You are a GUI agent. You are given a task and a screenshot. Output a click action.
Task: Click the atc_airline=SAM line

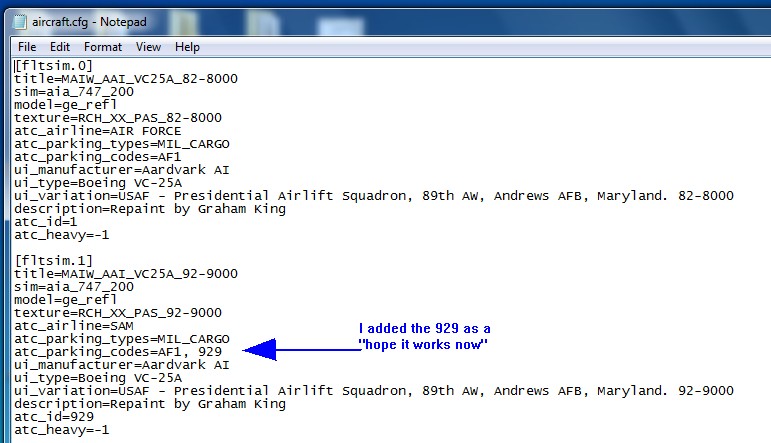pyautogui.click(x=74, y=326)
